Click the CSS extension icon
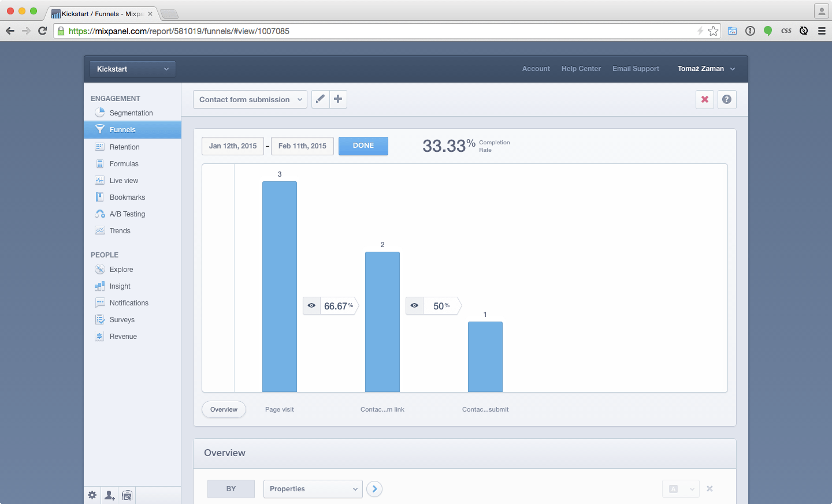The height and width of the screenshot is (504, 832). point(786,31)
